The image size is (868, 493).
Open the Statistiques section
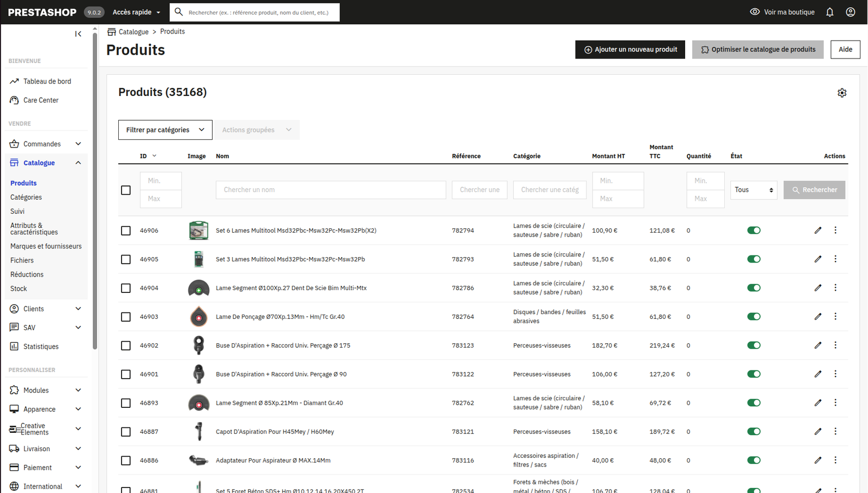(x=41, y=346)
